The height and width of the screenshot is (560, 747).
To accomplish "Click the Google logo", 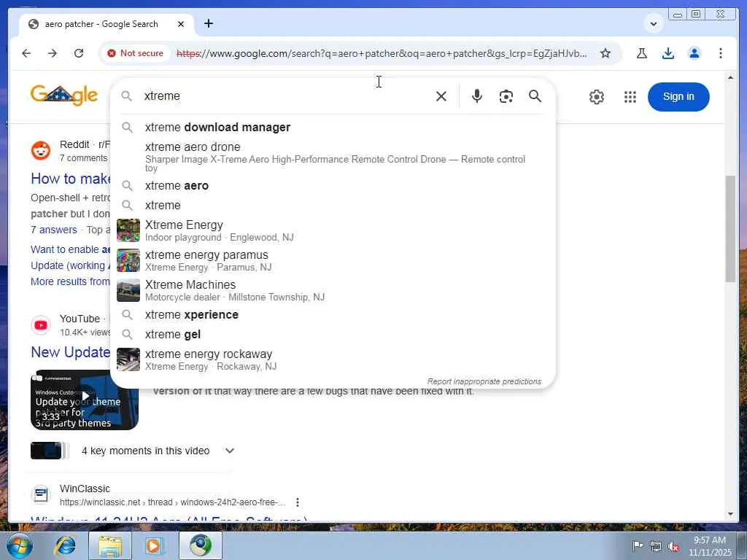I will 64,96.
